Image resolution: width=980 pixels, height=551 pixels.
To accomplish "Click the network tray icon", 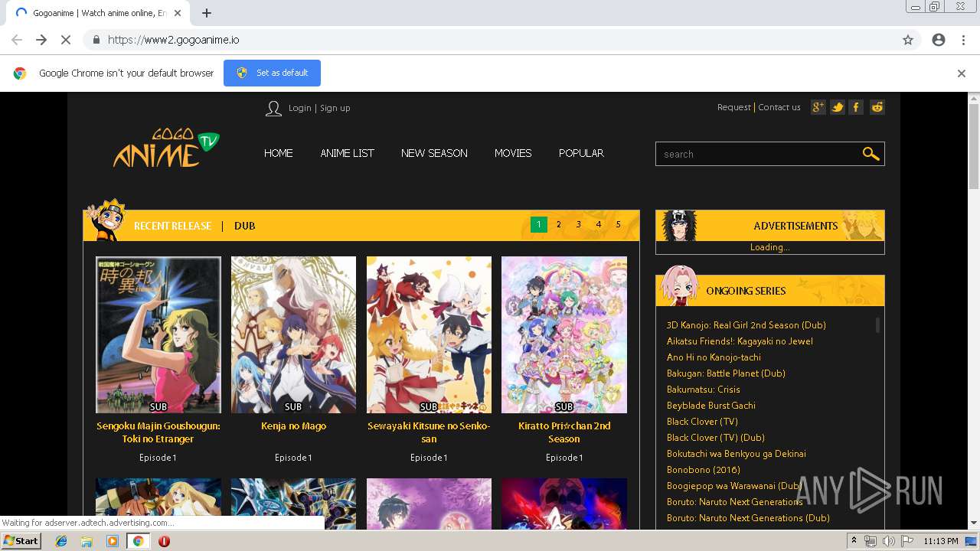I will (x=871, y=541).
